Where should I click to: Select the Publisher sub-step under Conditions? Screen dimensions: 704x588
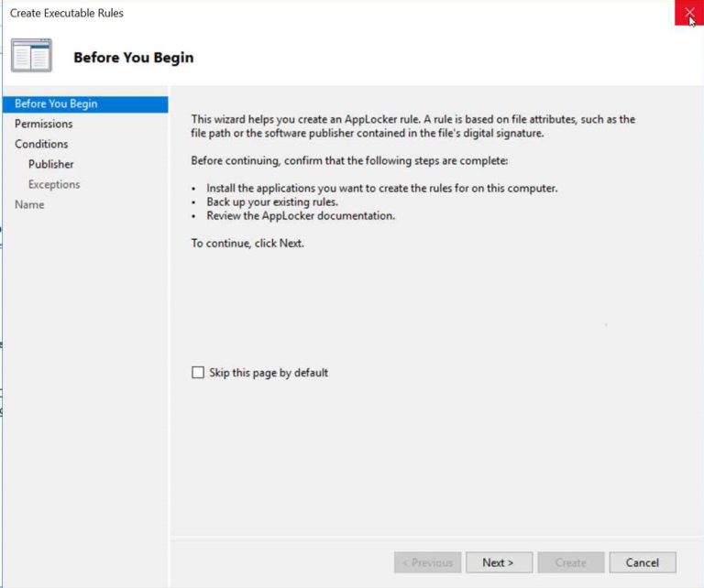tap(50, 164)
